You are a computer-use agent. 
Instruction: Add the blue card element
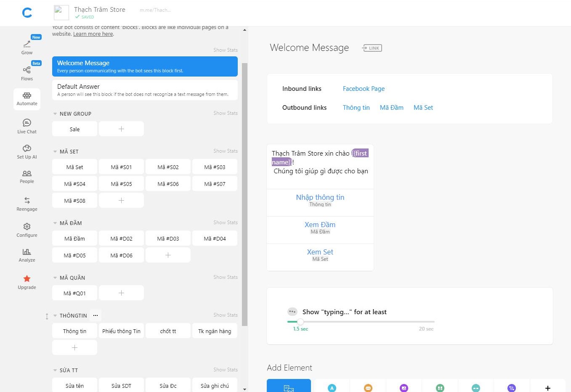click(289, 386)
